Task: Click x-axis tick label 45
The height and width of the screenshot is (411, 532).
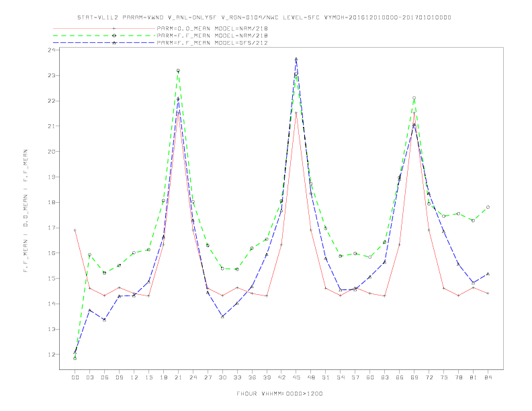Action: (x=296, y=377)
